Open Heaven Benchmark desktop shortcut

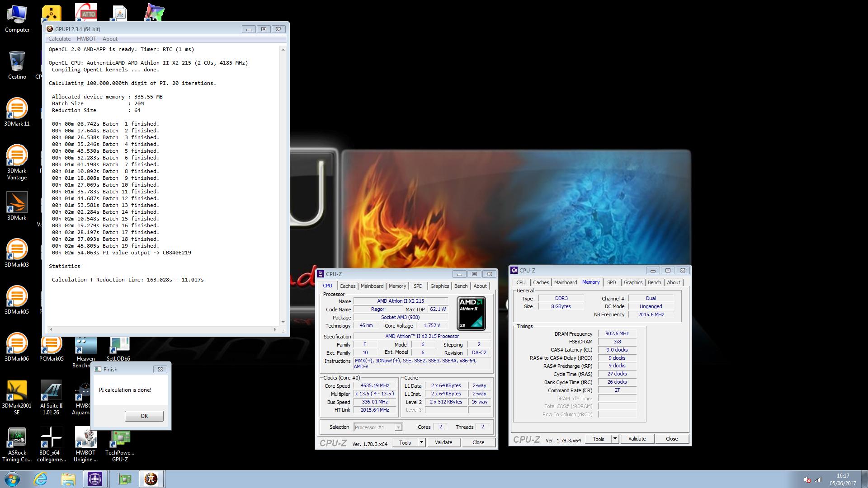85,352
